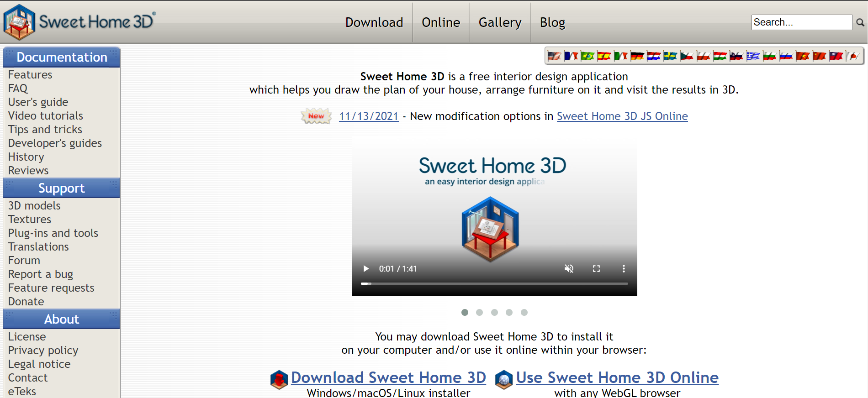
Task: Click the Documentation section header
Action: [62, 57]
